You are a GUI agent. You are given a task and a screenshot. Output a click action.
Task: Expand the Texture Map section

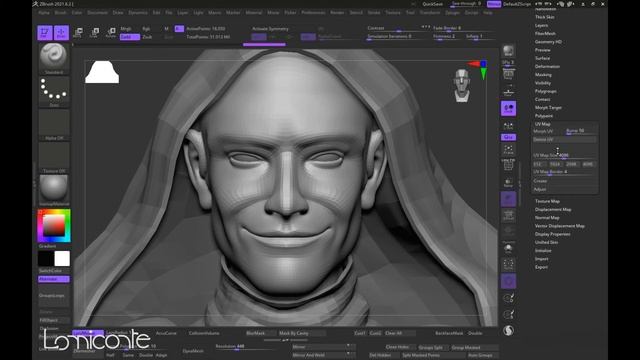click(x=547, y=201)
